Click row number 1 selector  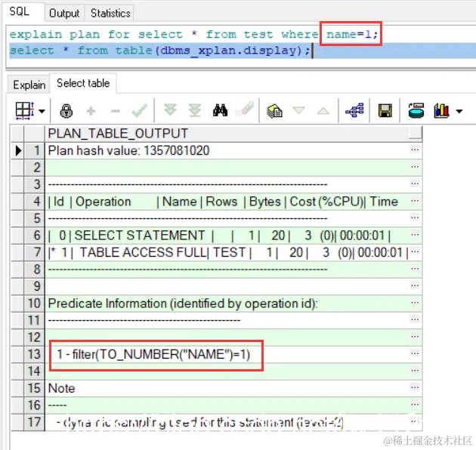pyautogui.click(x=35, y=150)
